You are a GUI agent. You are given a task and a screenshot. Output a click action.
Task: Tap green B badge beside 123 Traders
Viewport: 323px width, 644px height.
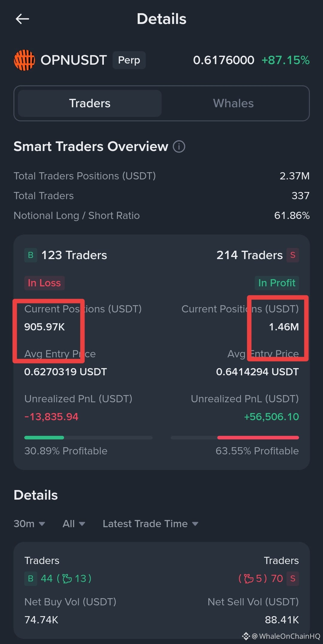click(x=31, y=255)
